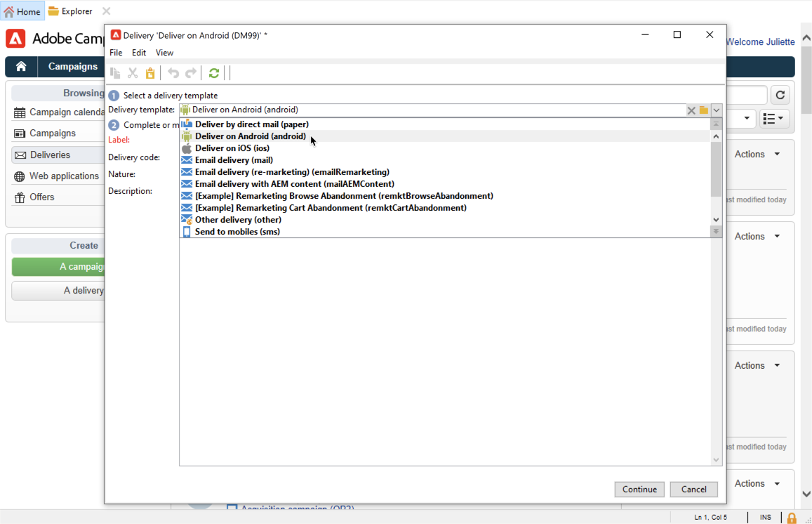
Task: Open the Campaigns navigation tab
Action: tap(72, 66)
